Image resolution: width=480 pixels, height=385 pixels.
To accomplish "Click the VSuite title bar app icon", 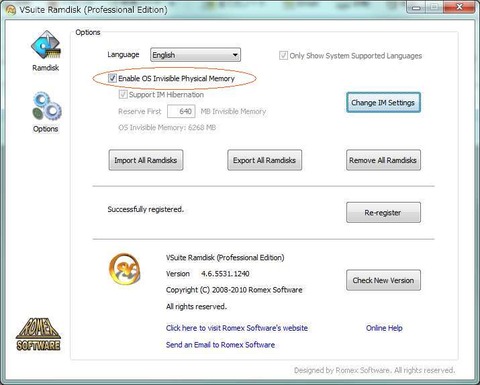I will pos(11,10).
